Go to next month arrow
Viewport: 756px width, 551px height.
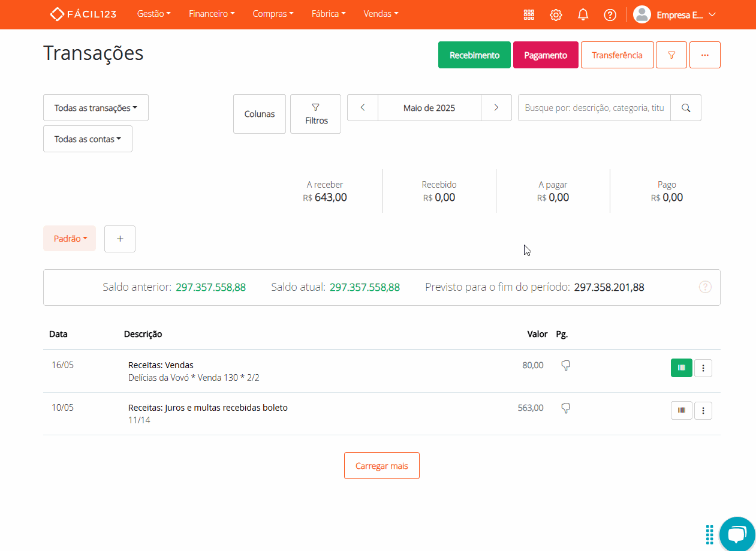coord(496,108)
